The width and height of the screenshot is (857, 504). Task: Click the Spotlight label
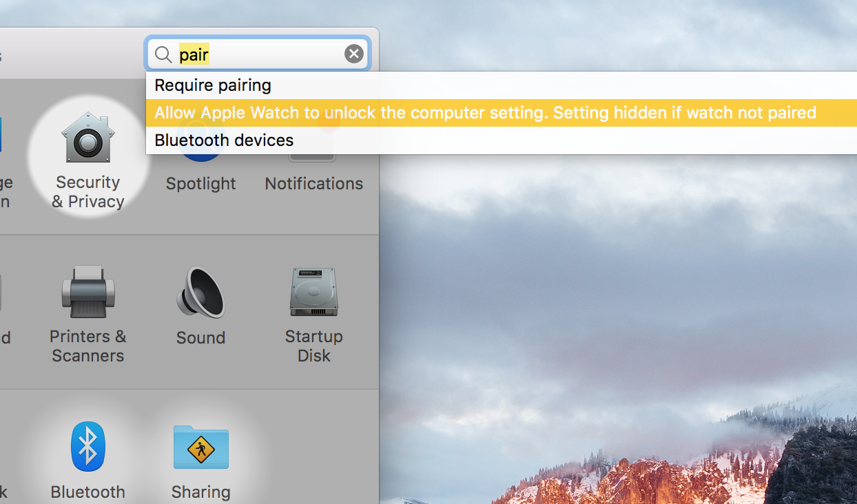[200, 184]
